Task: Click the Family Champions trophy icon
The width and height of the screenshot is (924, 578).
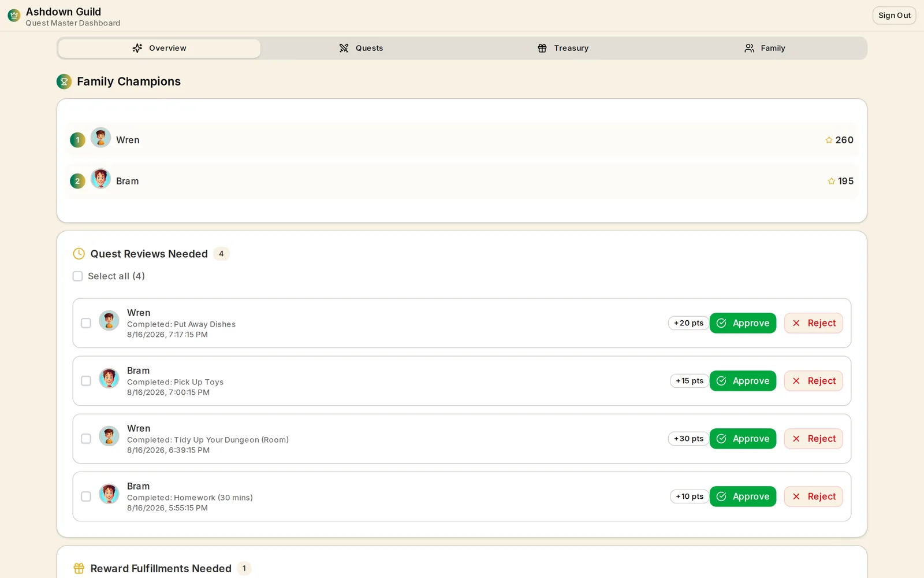Action: tap(64, 81)
